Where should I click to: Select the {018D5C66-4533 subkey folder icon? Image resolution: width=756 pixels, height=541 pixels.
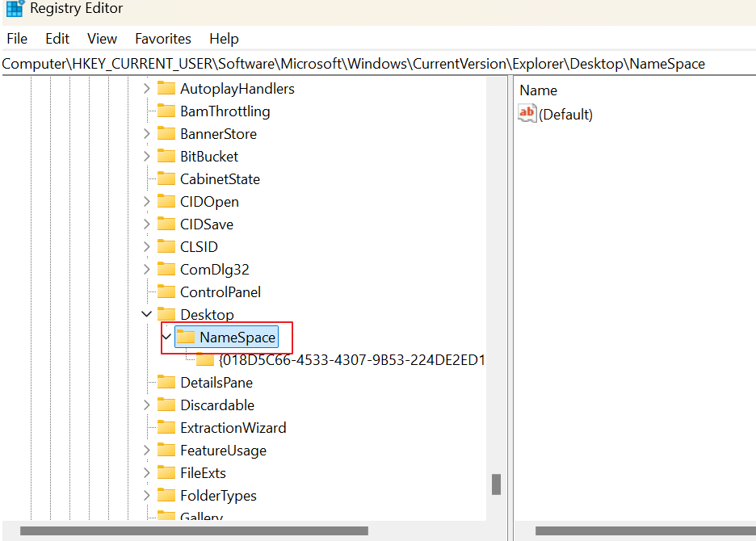(205, 359)
